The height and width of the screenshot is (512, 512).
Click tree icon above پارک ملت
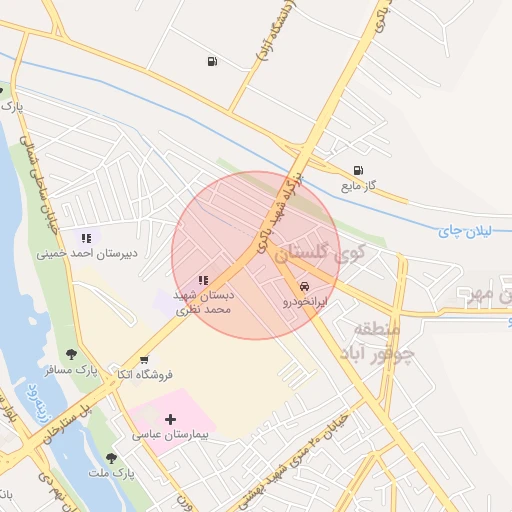[x=111, y=458]
